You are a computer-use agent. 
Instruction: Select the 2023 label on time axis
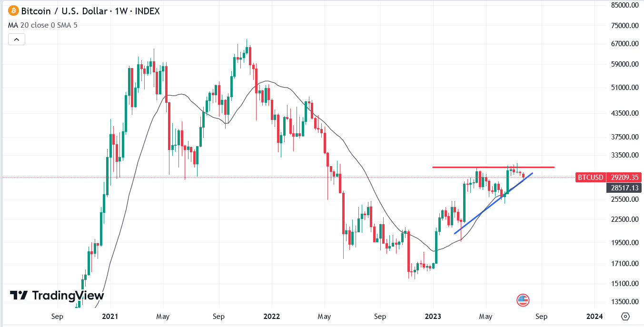(433, 316)
